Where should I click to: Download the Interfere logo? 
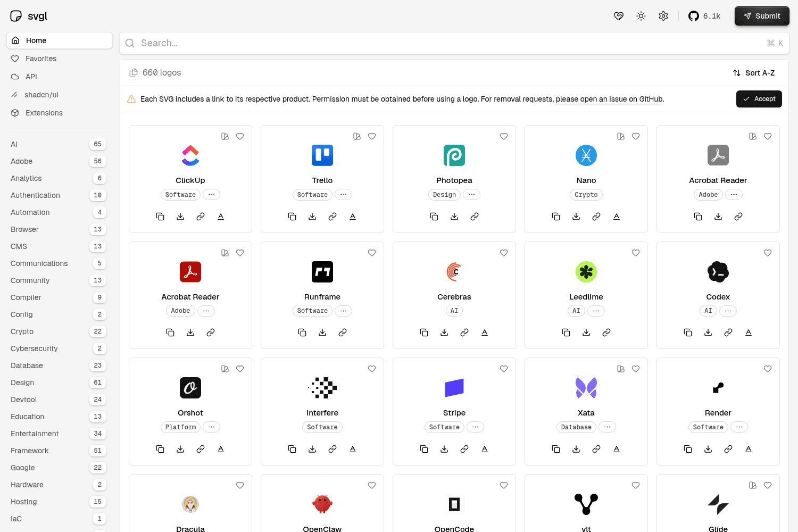click(x=312, y=449)
